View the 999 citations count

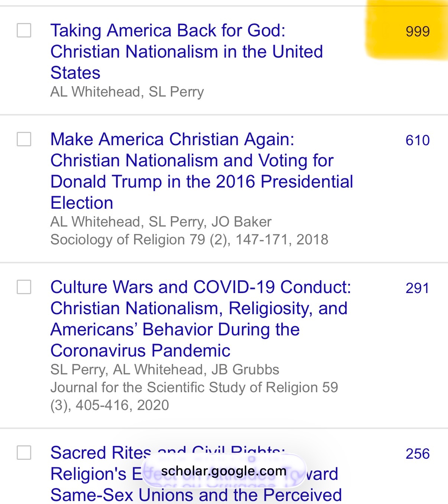pos(418,32)
